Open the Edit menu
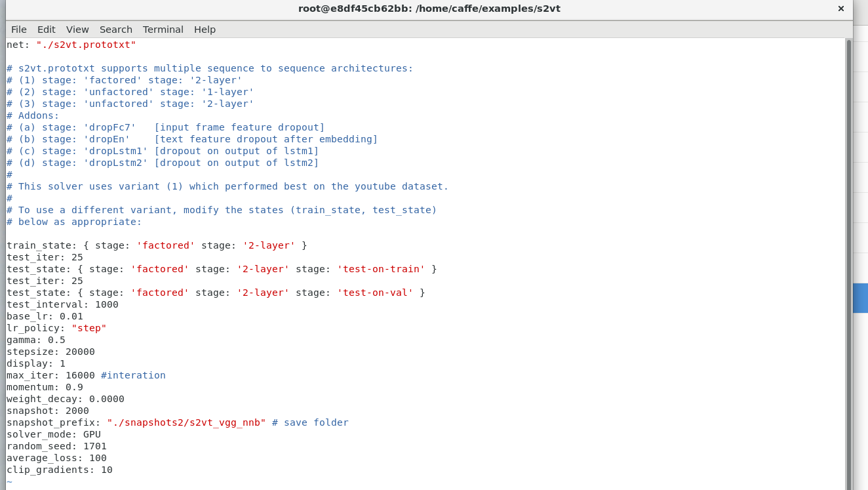 46,29
